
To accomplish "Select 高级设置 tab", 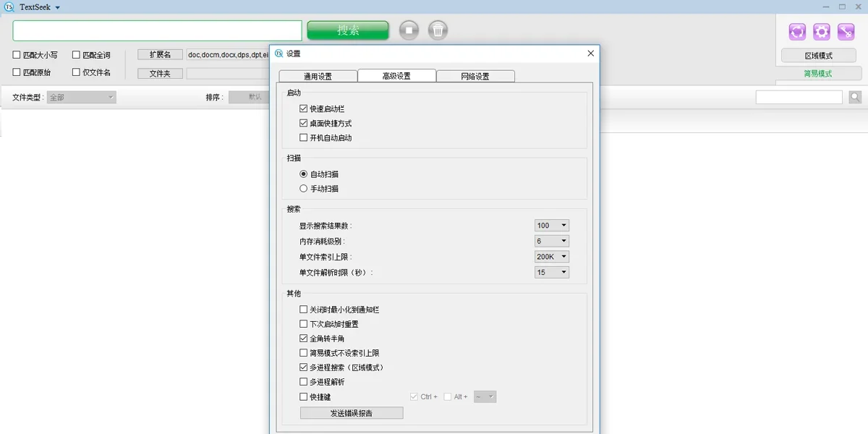I will pyautogui.click(x=397, y=75).
